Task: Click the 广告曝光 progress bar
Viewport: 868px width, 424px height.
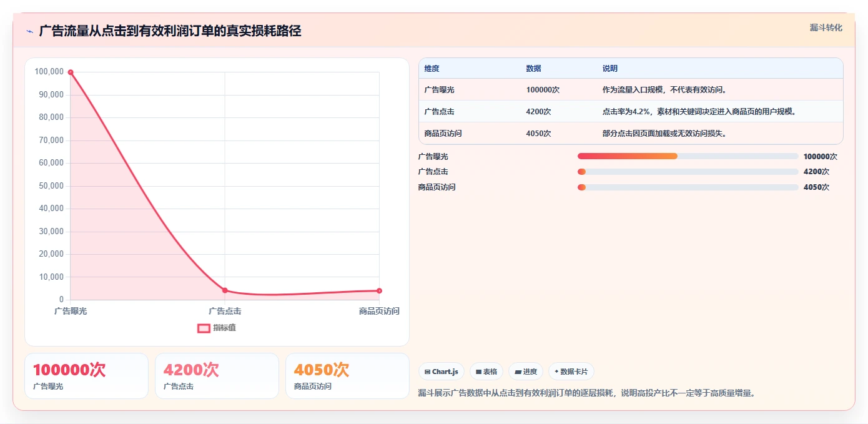Action: point(688,156)
